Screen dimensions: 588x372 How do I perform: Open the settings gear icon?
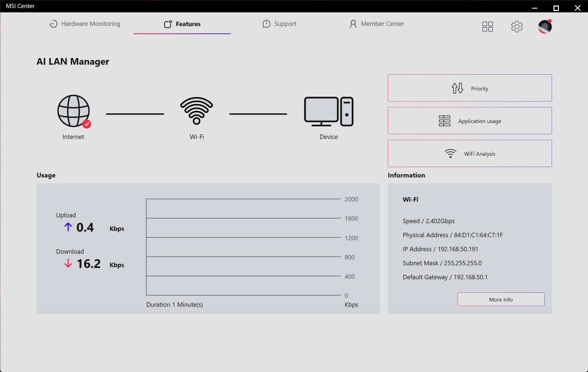(x=517, y=27)
